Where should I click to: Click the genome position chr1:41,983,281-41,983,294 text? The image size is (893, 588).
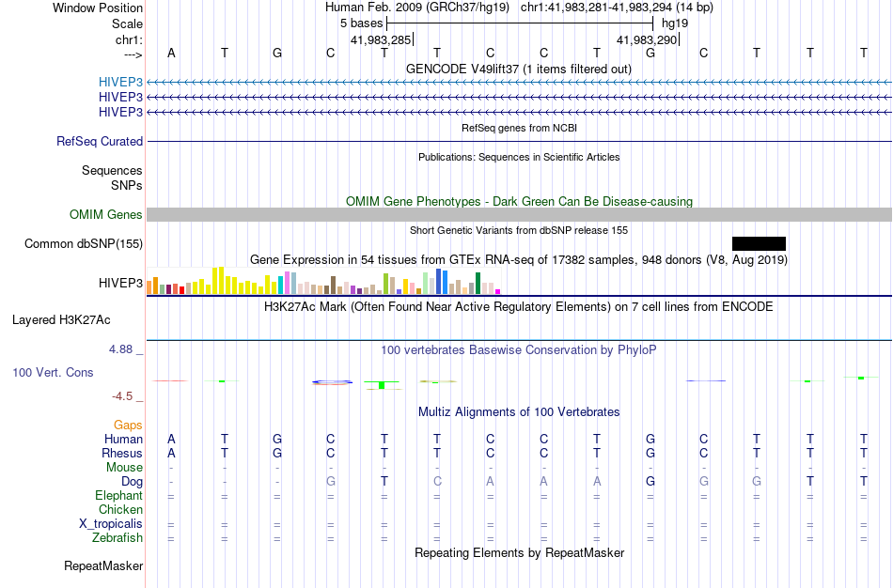pyautogui.click(x=617, y=8)
